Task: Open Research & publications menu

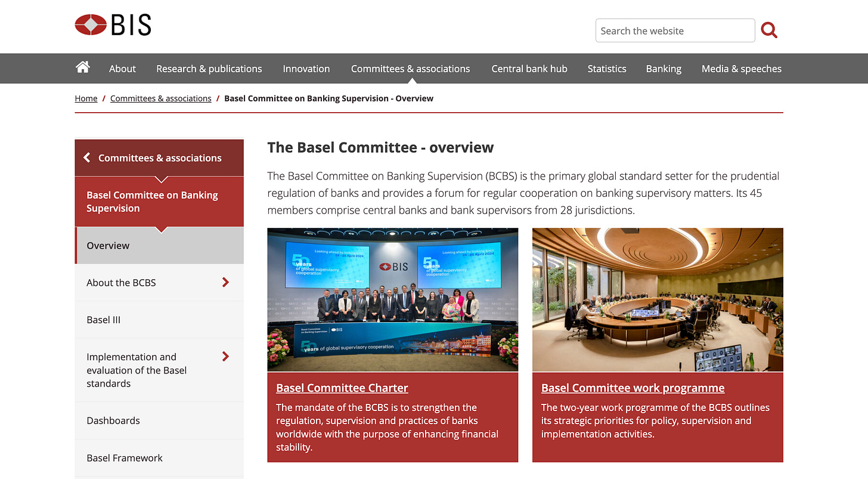Action: click(209, 69)
